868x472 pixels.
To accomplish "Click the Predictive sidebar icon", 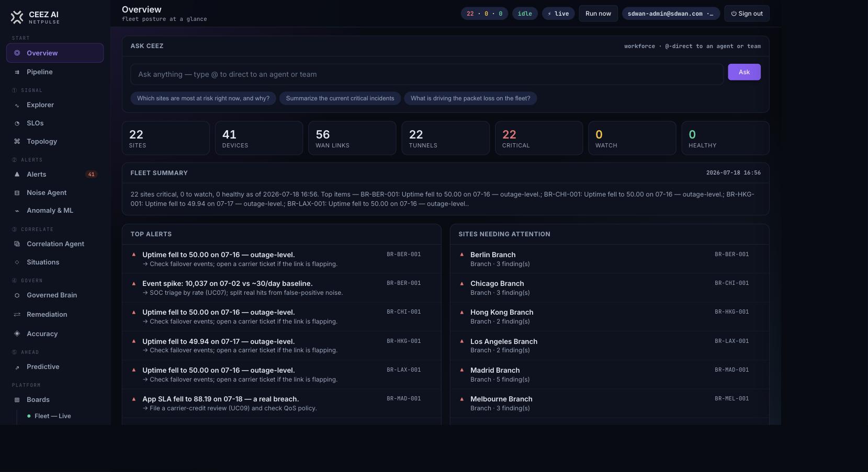I will coord(17,367).
